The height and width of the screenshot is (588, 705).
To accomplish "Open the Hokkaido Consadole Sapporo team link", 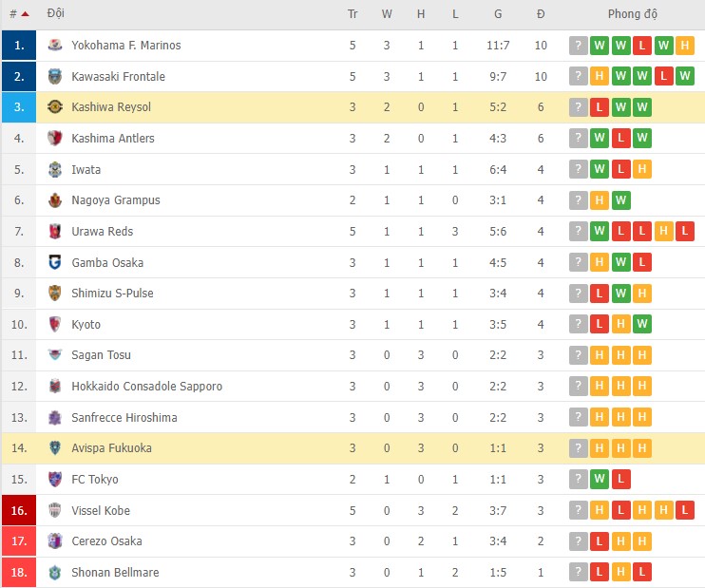I will 146,387.
